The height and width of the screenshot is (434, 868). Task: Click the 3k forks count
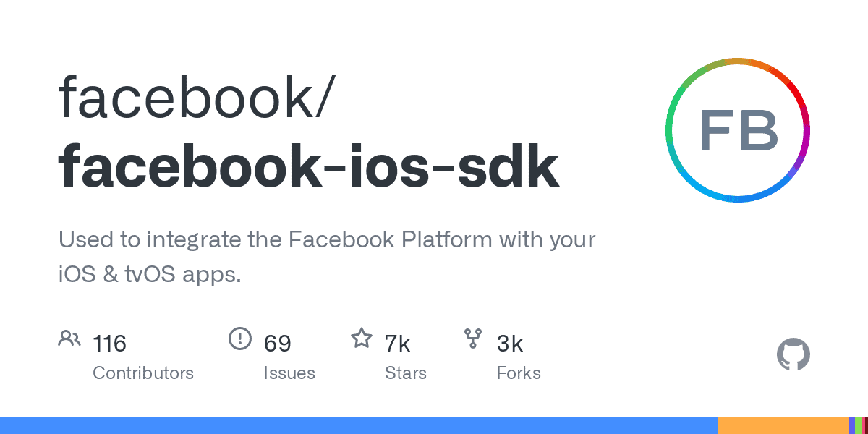tap(510, 344)
